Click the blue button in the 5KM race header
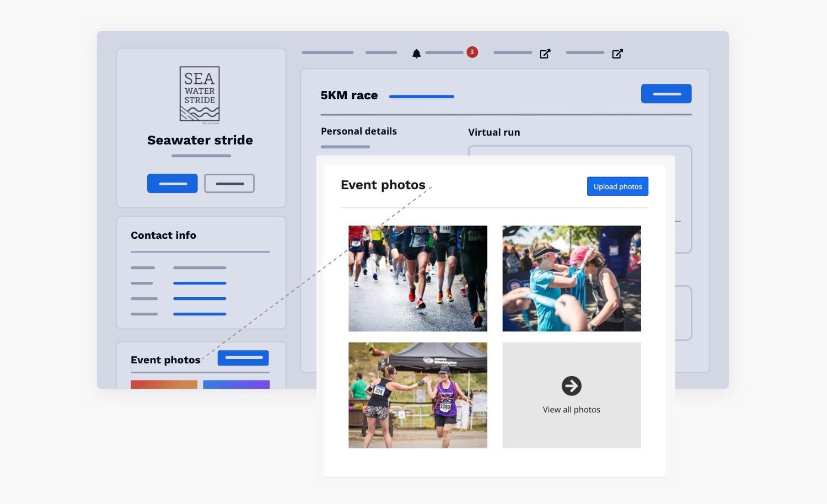This screenshot has height=504, width=827. coord(666,94)
